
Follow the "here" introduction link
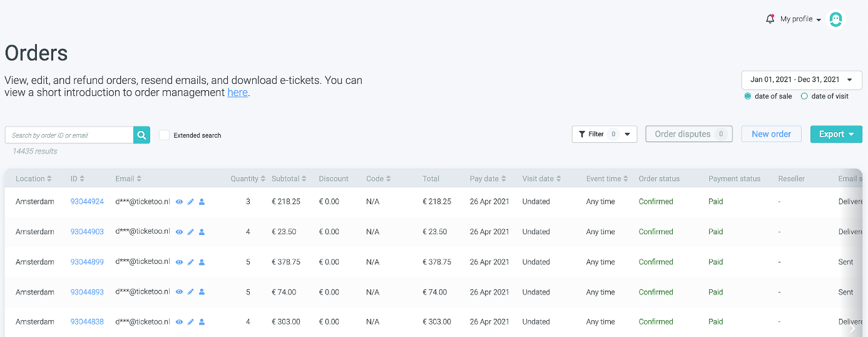point(237,93)
